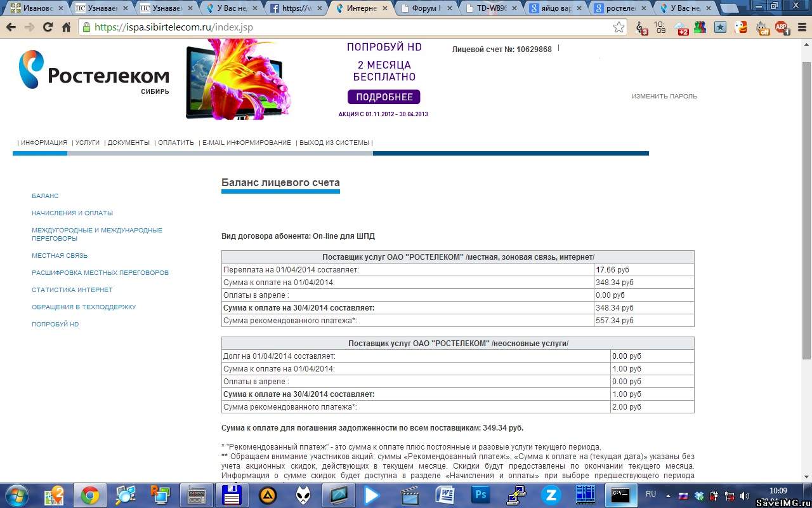Viewport: 812px width, 508px height.
Task: Click the Chrome icon in the taskbar
Action: point(89,495)
